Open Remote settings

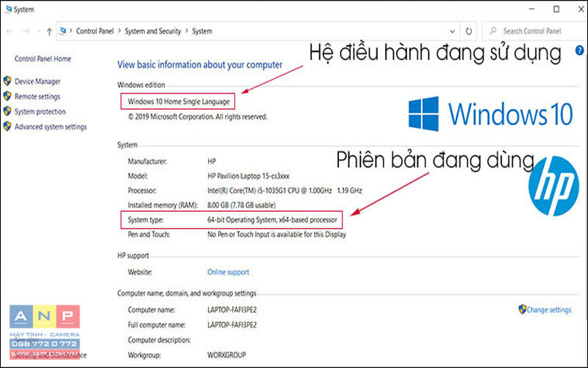(37, 96)
